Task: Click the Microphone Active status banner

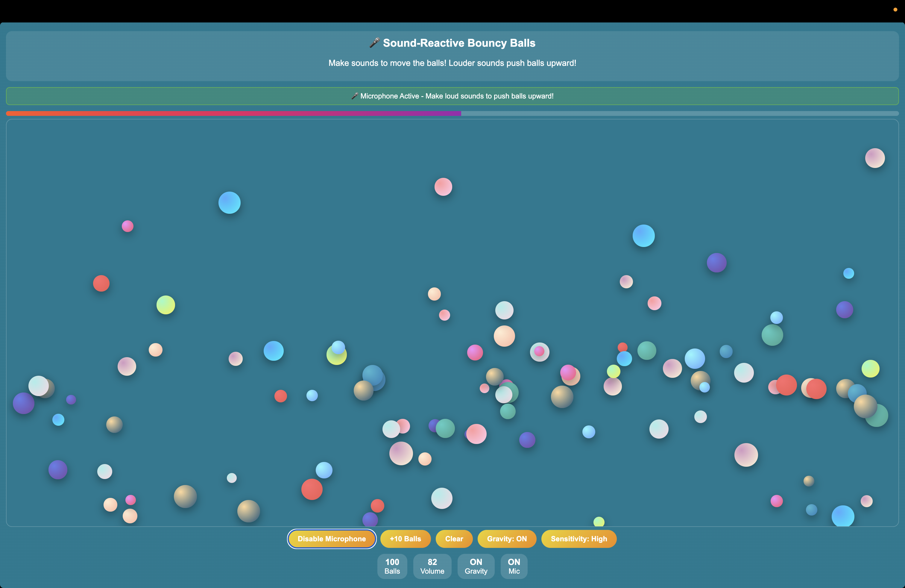Action: [x=452, y=96]
